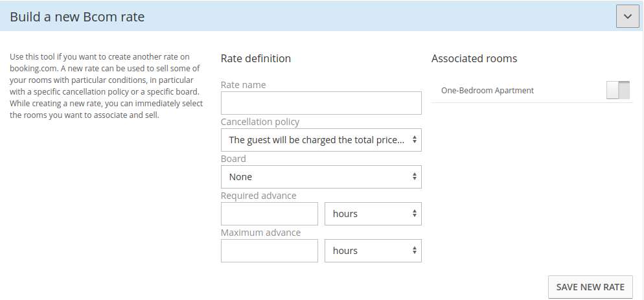Click the Cancellation policy label
Image resolution: width=644 pixels, height=300 pixels.
(x=260, y=122)
